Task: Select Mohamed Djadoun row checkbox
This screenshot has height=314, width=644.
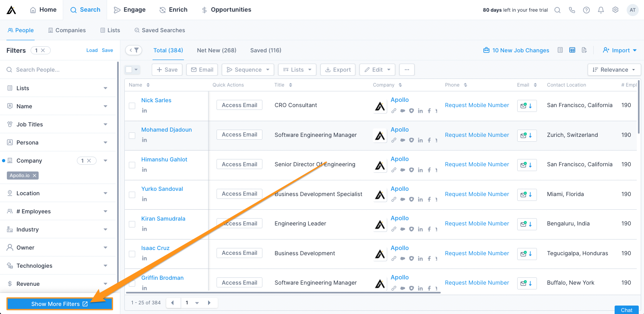Action: 132,136
